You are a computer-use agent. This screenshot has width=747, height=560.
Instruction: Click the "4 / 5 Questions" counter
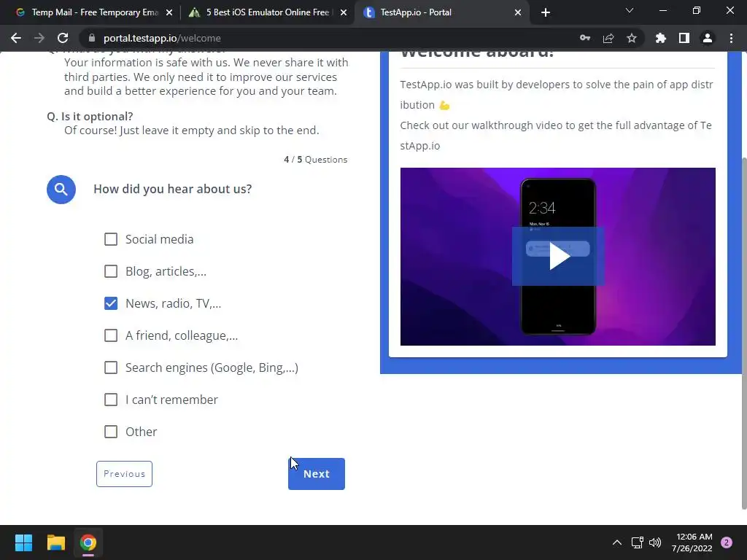316,160
